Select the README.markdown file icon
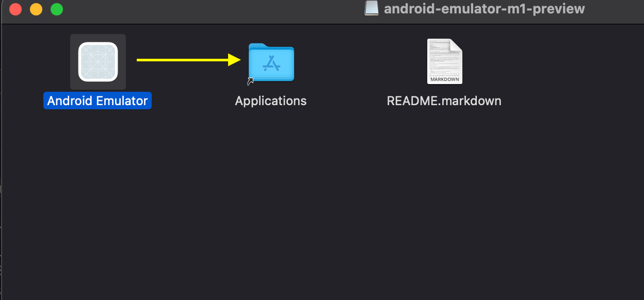 pyautogui.click(x=445, y=61)
